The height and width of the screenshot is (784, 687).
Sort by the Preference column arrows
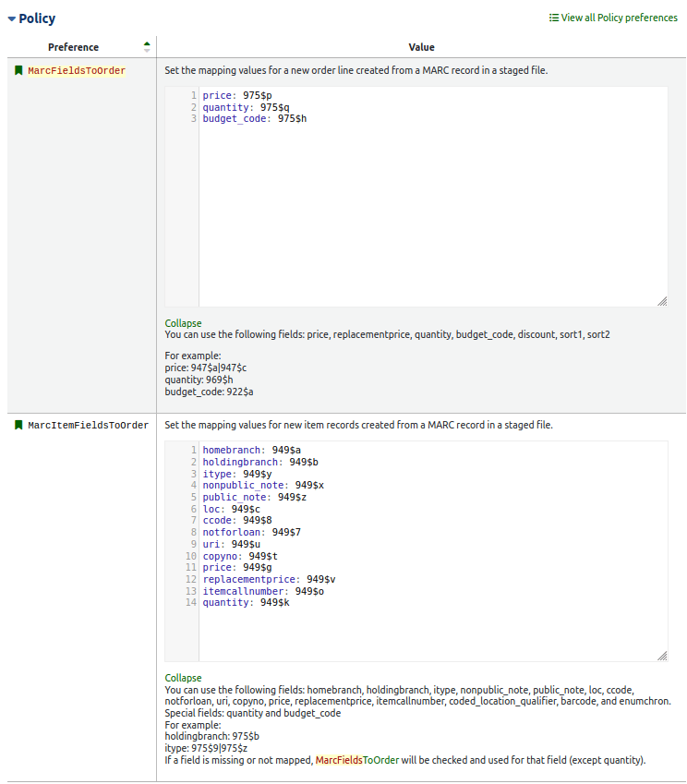(147, 47)
